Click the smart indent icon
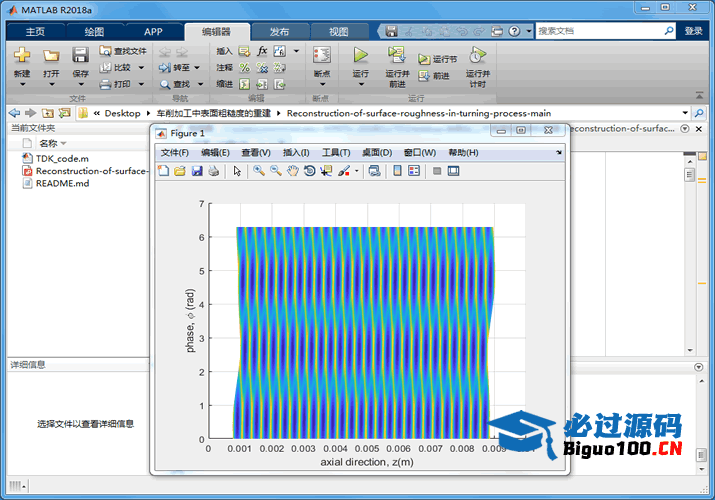 point(244,84)
